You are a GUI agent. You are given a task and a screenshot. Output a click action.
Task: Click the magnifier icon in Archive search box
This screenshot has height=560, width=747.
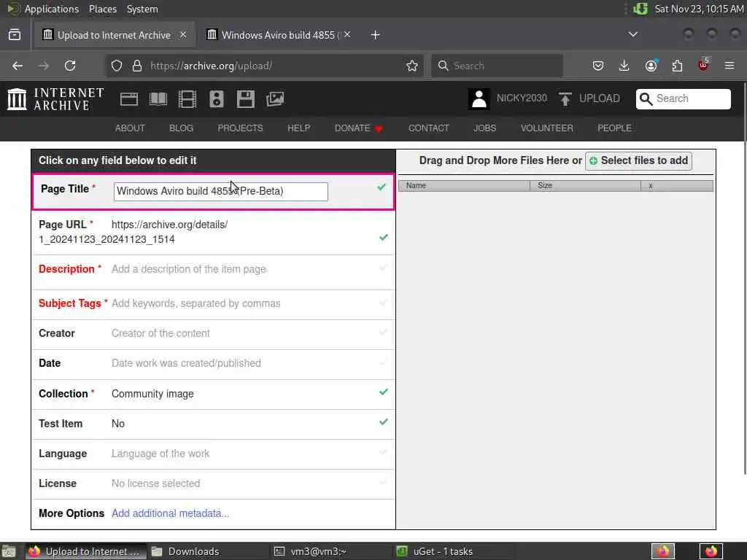pyautogui.click(x=646, y=98)
